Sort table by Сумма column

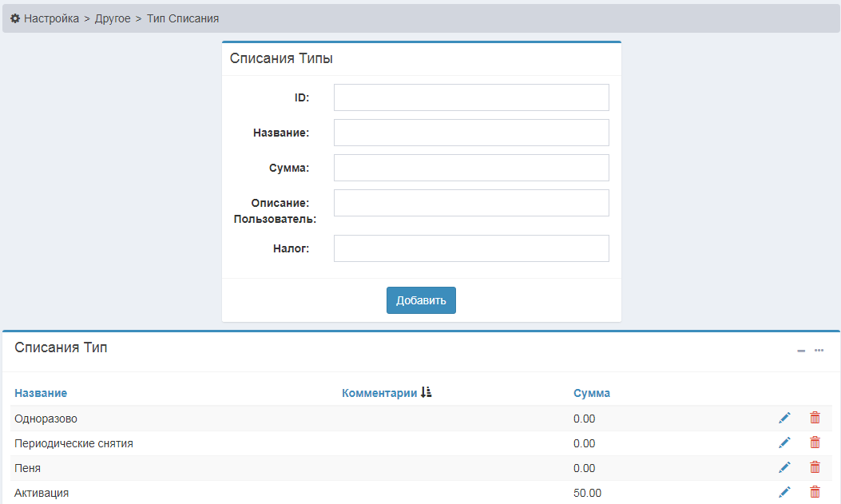(x=591, y=393)
